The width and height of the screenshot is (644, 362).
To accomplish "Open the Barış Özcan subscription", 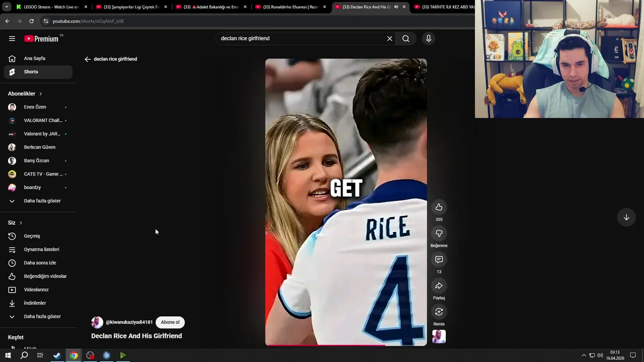I will pos(38,161).
